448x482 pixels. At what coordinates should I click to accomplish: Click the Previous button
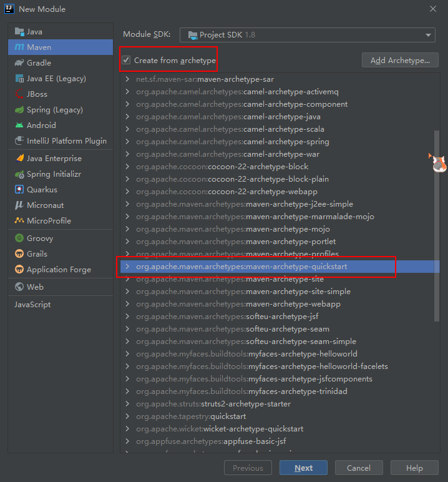248,468
